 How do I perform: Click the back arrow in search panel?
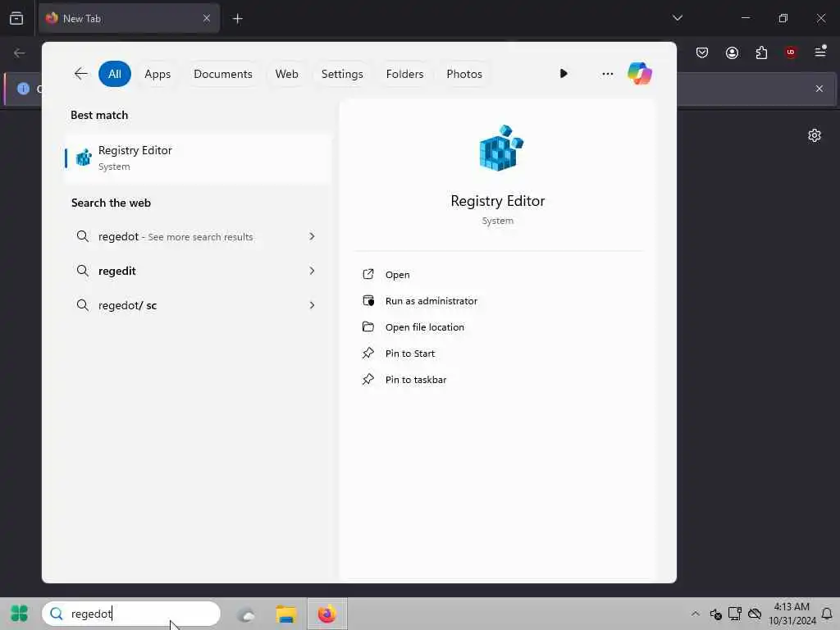coord(81,74)
